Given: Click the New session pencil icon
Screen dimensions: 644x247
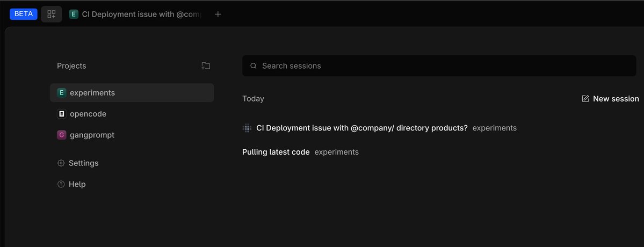Looking at the screenshot, I should pos(585,99).
